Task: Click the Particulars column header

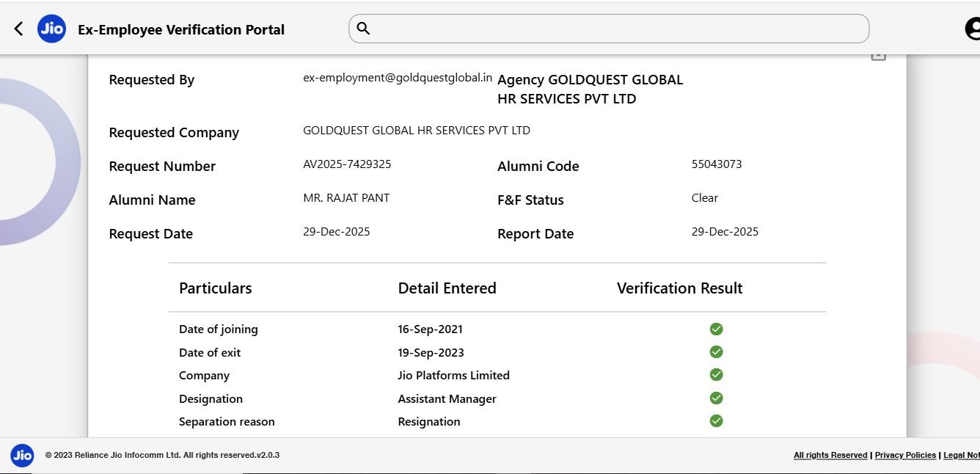Action: (x=215, y=288)
